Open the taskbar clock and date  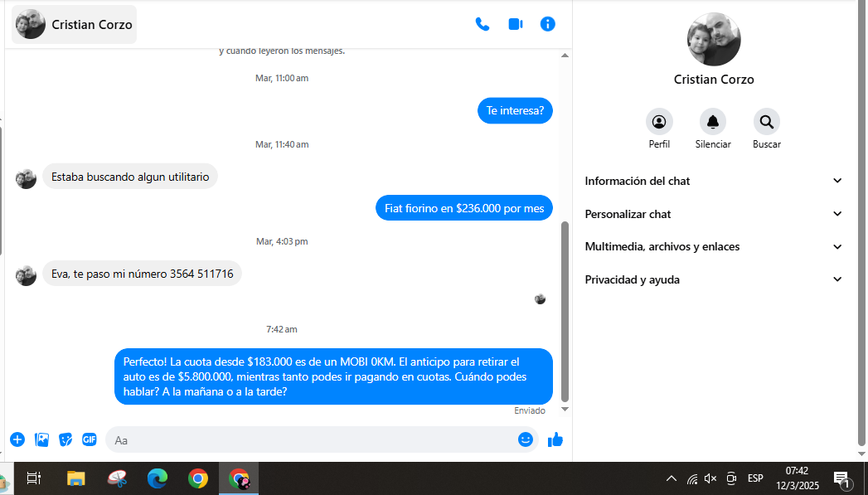click(798, 478)
